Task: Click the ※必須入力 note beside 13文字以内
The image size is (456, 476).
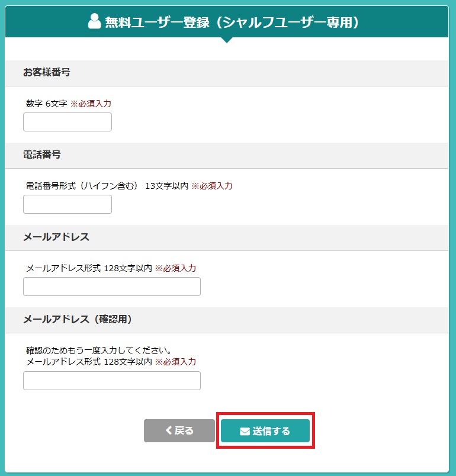Action: 212,186
